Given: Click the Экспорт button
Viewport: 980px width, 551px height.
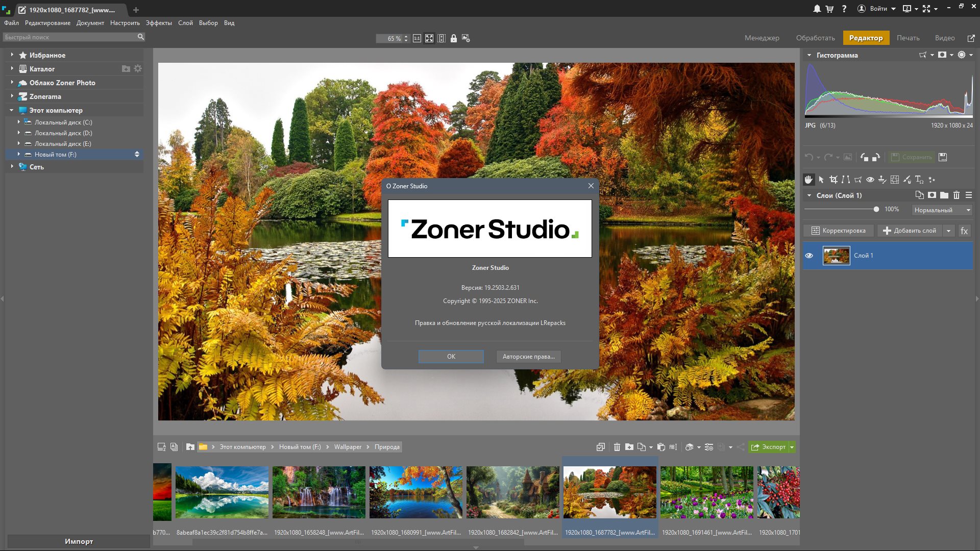Looking at the screenshot, I should [x=769, y=447].
